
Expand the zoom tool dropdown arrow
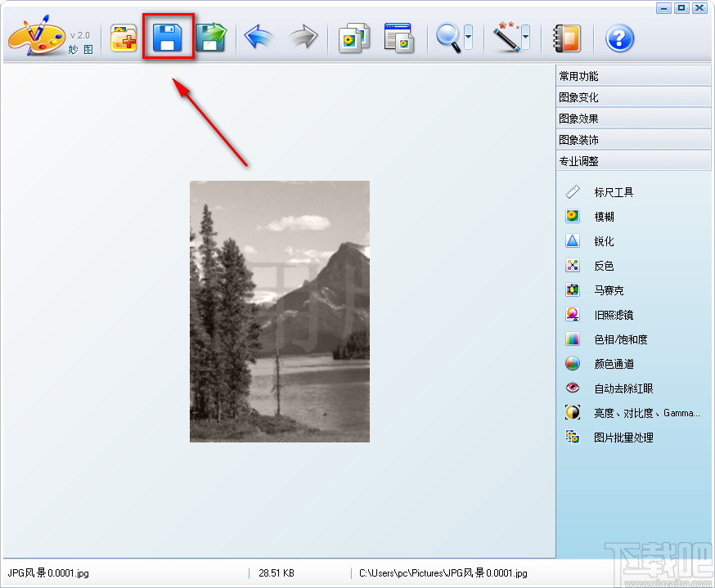[466, 37]
